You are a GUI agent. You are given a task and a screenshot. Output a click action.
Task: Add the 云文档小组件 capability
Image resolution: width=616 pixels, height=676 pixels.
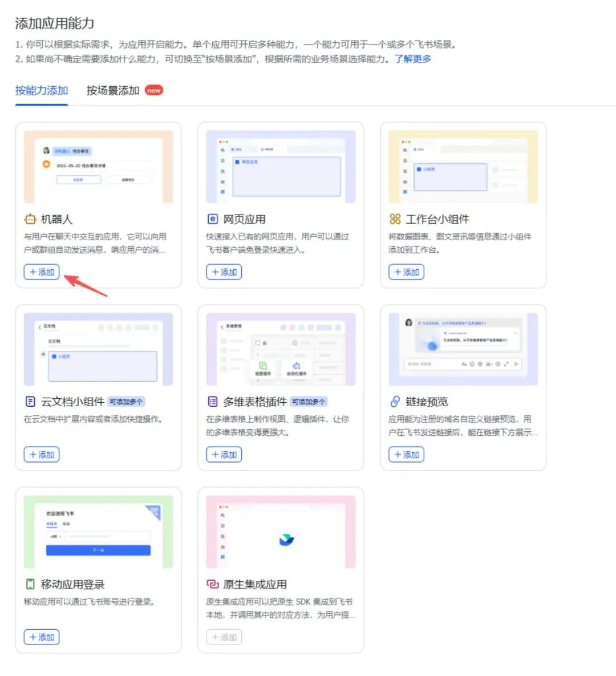pos(42,455)
